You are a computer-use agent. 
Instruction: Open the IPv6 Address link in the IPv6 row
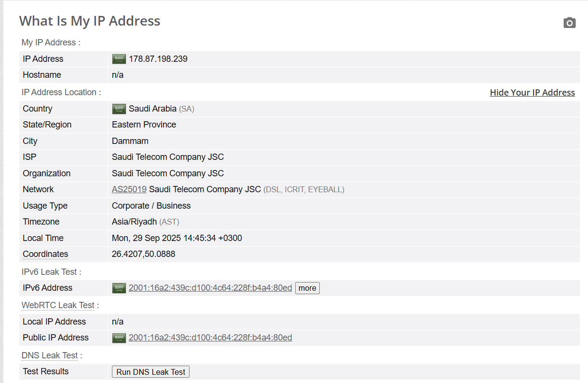click(x=210, y=288)
